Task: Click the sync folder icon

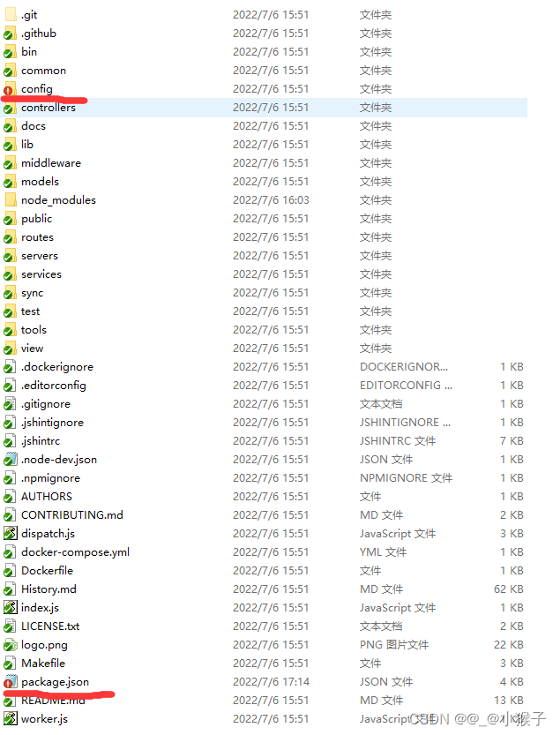Action: point(11,293)
